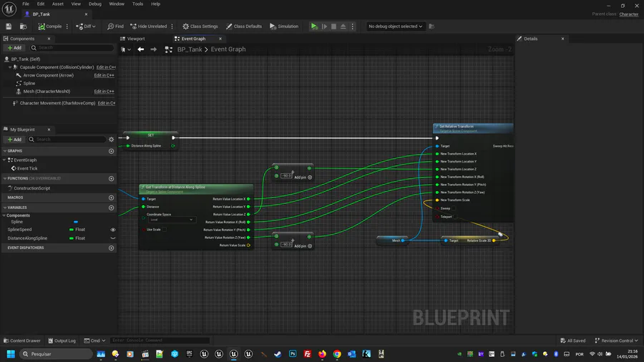Click Add button in My Blueprint panel

(x=14, y=140)
